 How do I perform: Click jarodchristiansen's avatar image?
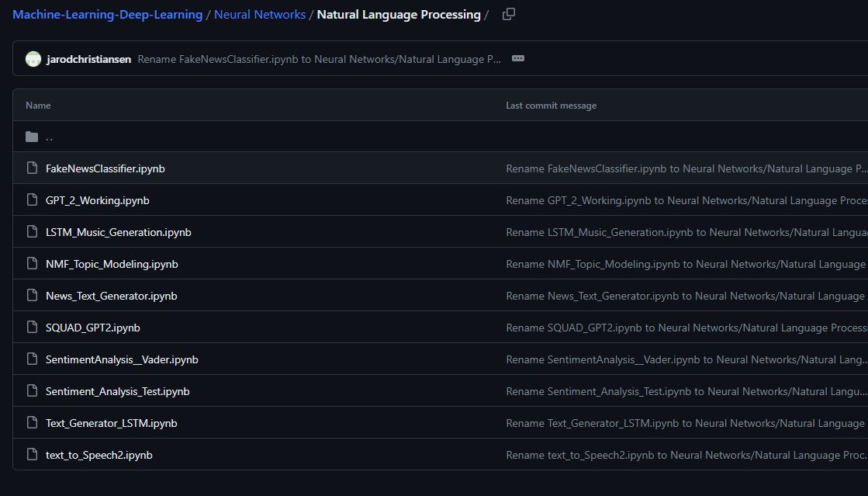(33, 59)
